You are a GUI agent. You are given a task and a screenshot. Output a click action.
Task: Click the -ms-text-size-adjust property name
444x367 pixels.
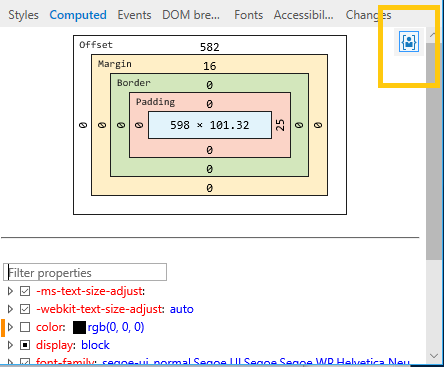[x=89, y=291]
